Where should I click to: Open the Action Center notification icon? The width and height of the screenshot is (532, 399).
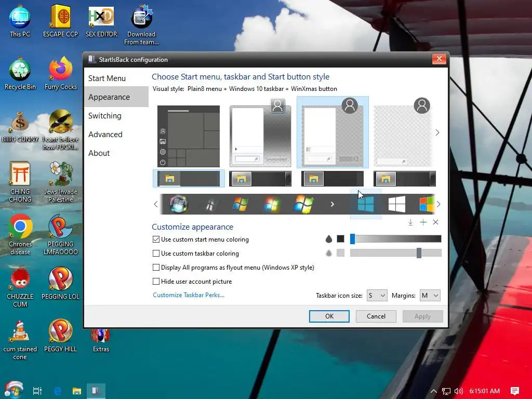click(x=515, y=391)
